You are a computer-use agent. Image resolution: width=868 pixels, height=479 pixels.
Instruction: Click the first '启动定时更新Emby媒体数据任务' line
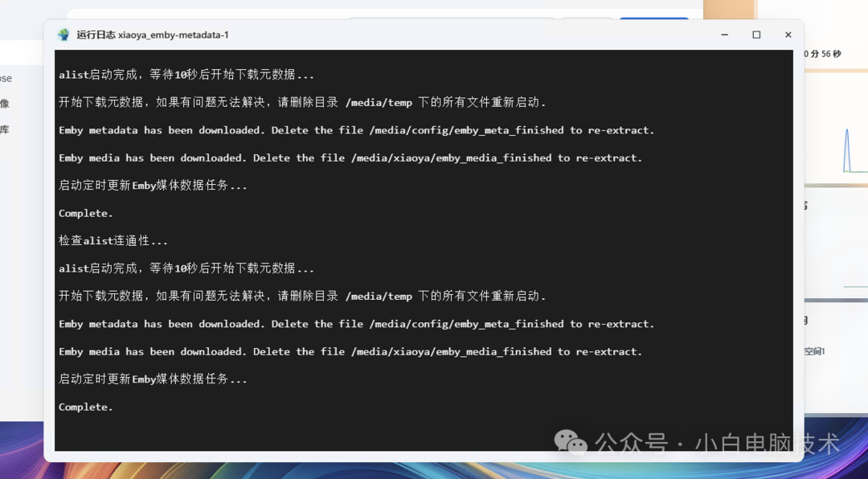tap(153, 186)
